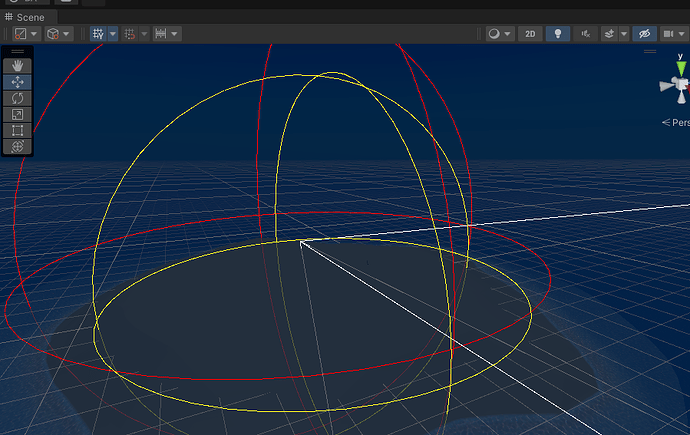The width and height of the screenshot is (690, 435).
Task: Click the orientation gizmo center cube
Action: click(682, 84)
